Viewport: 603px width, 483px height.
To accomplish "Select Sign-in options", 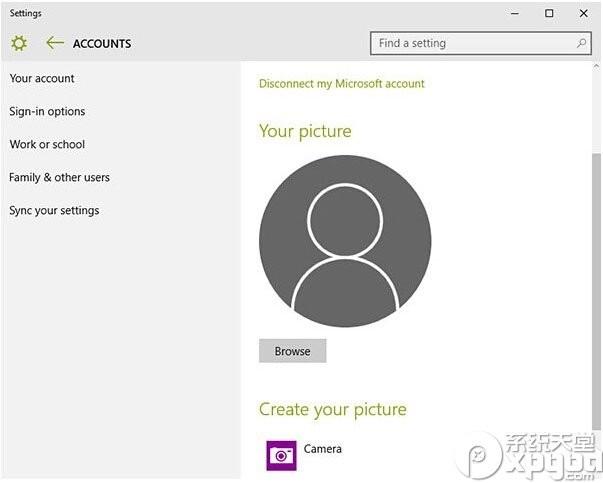I will point(47,112).
